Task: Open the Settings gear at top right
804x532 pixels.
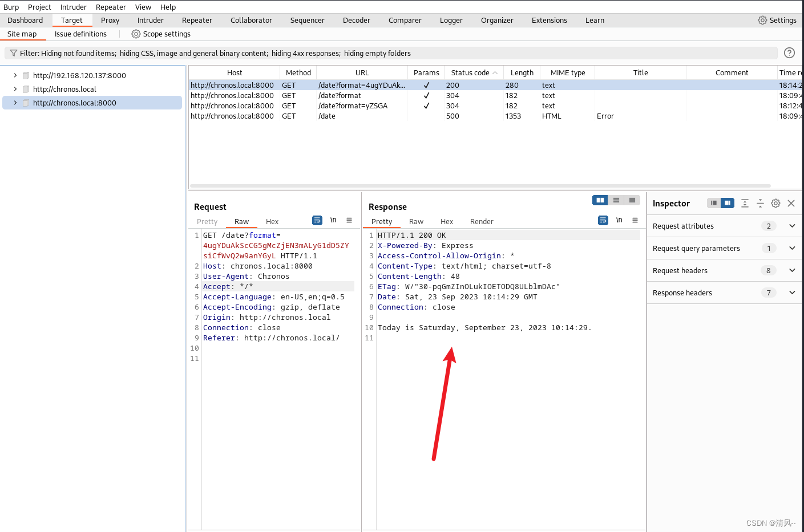Action: point(777,20)
